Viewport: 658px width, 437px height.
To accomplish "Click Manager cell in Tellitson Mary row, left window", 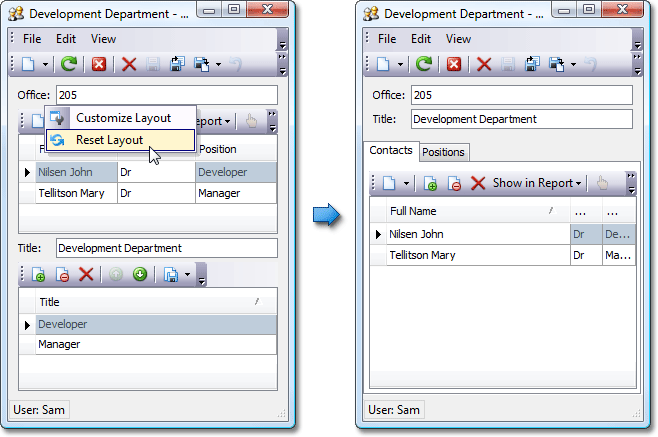I will pyautogui.click(x=236, y=193).
